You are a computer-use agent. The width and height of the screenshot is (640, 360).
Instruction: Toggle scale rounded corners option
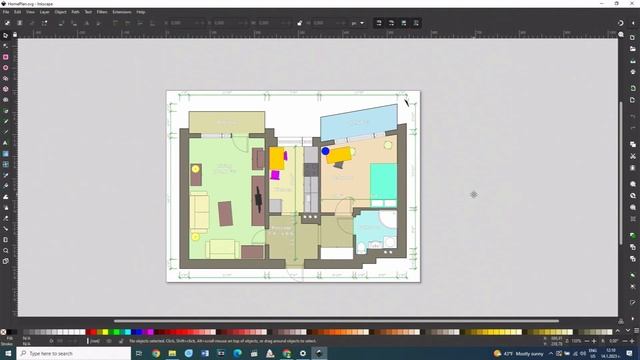click(x=391, y=23)
